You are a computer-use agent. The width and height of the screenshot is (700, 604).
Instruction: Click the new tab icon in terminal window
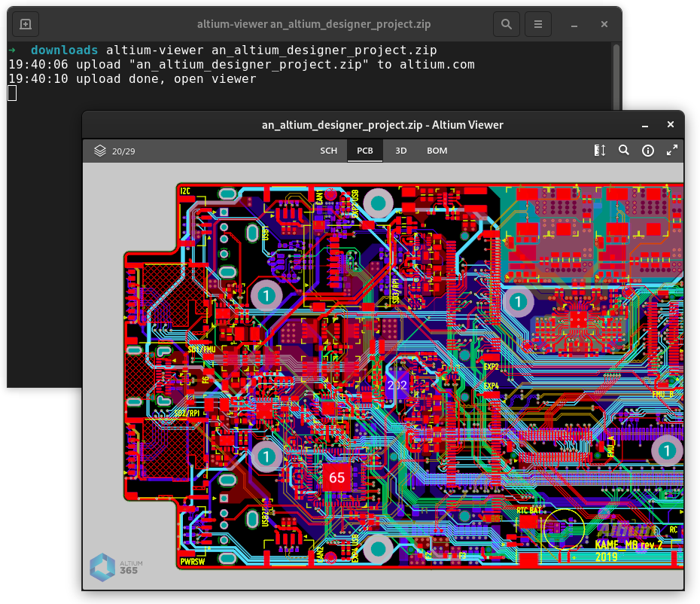26,24
